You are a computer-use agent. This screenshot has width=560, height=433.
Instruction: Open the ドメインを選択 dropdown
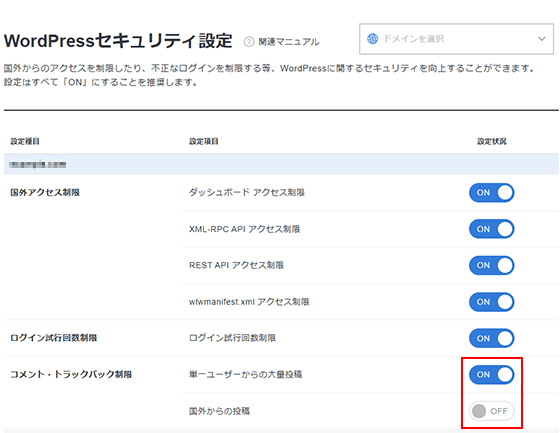[456, 39]
